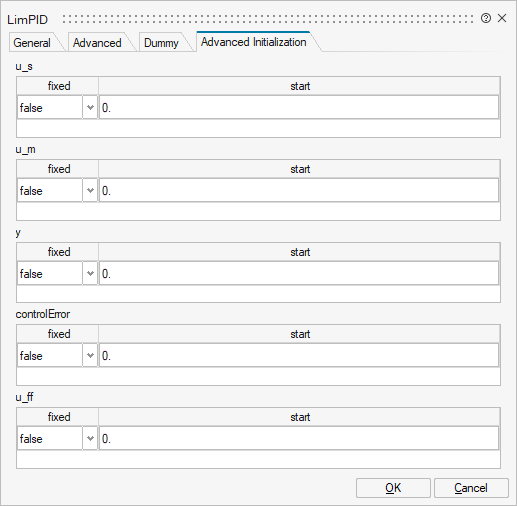Screen dimensions: 517x506
Task: Select the Advanced Initialization tab
Action: 254,42
